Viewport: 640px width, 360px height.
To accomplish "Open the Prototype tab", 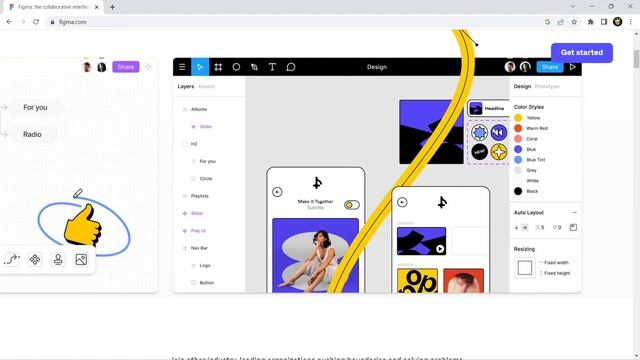I will tap(547, 87).
